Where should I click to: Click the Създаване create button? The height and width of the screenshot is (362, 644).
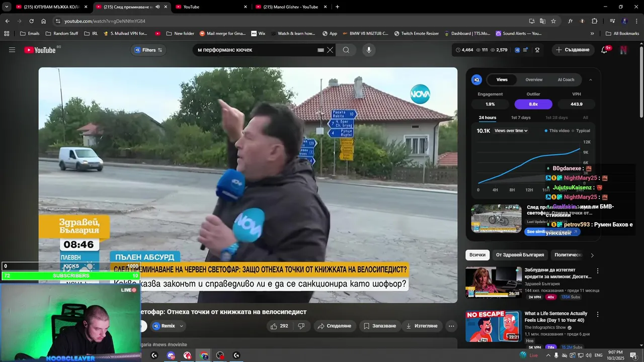(x=573, y=50)
